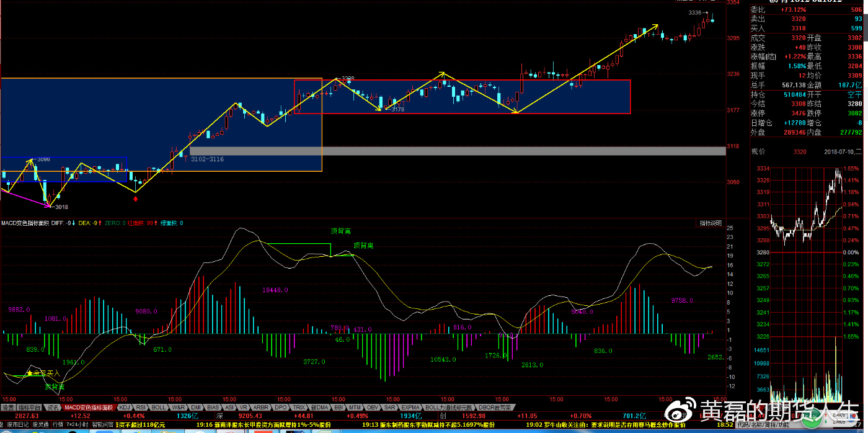Screen dimensions: 868x433
Task: Click the 总手 value 567,138
Action: pyautogui.click(x=792, y=84)
